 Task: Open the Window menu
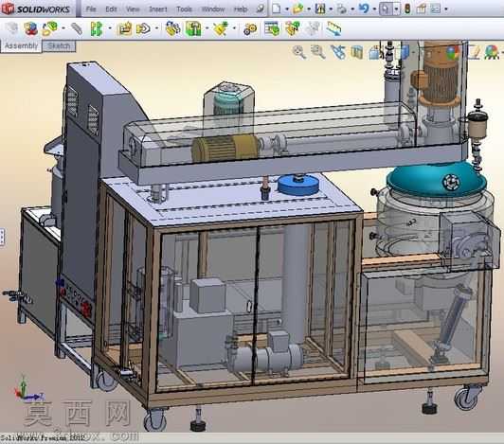(213, 9)
